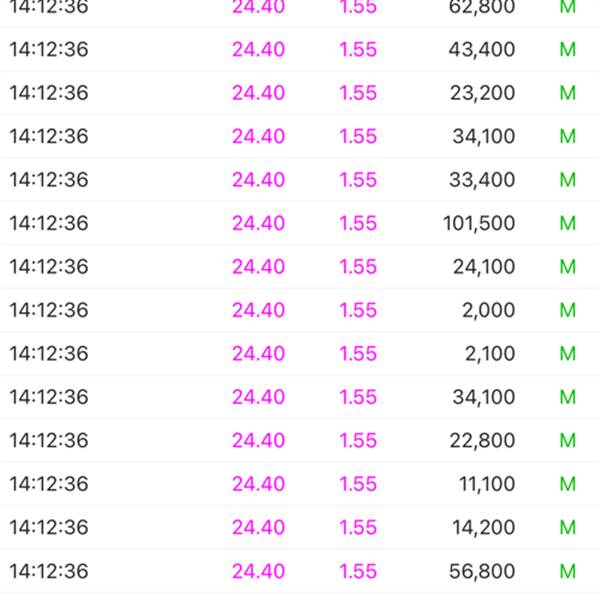
Task: Click the 2,100 volume value
Action: point(489,354)
